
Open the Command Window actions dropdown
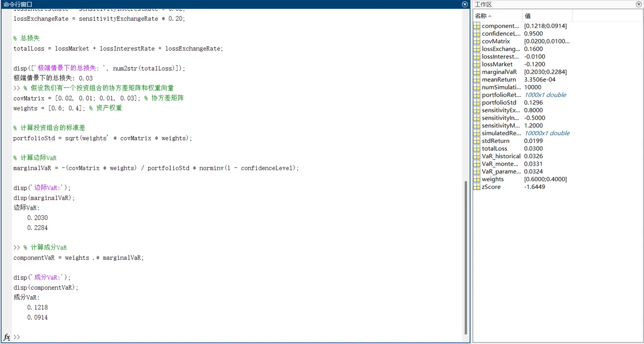[x=465, y=4]
